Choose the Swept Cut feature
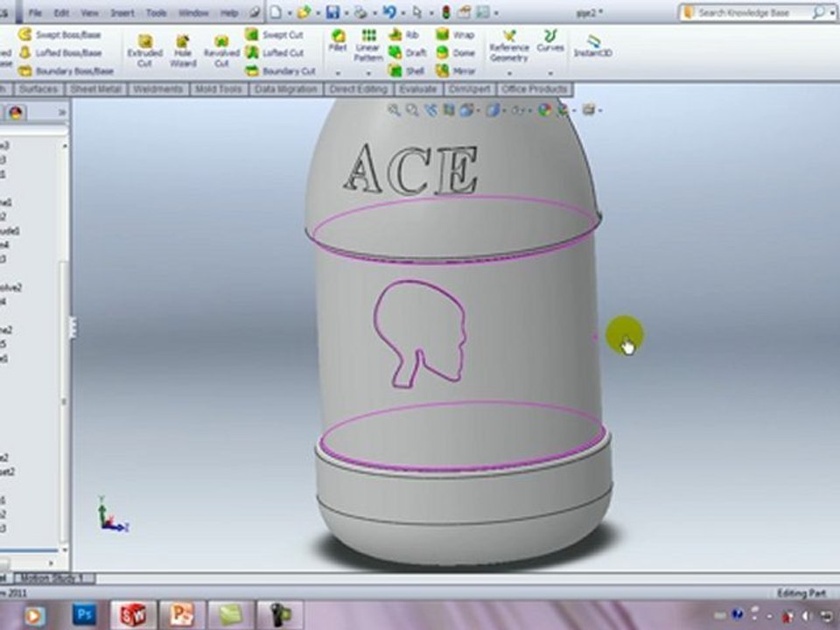The height and width of the screenshot is (630, 840). pos(274,35)
